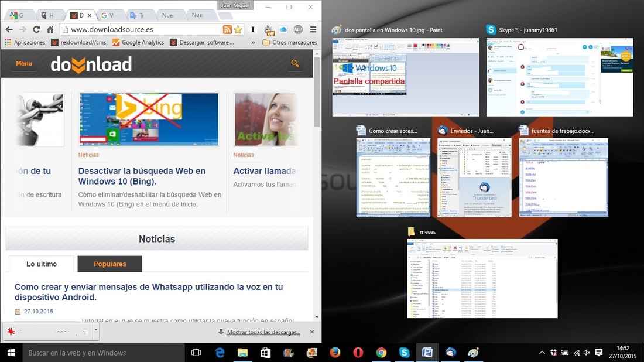Toggle the Ghostery extension showing 'off'
Image resolution: width=644 pixels, height=362 pixels.
point(268,30)
